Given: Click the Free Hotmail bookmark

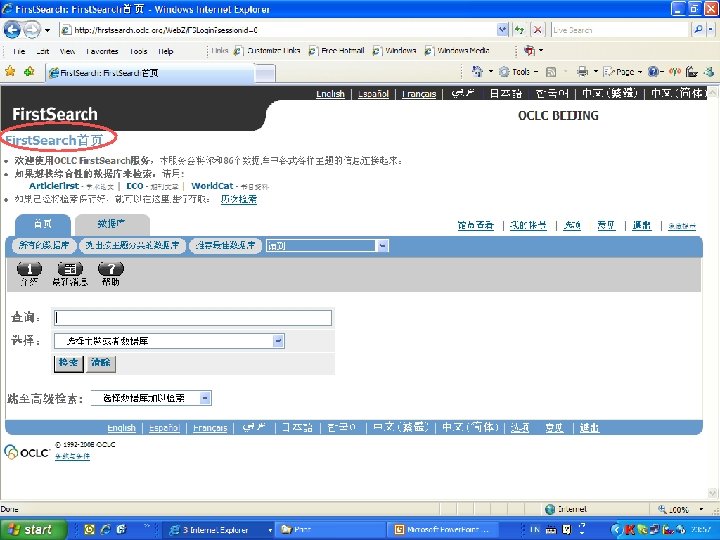Looking at the screenshot, I should click(337, 51).
